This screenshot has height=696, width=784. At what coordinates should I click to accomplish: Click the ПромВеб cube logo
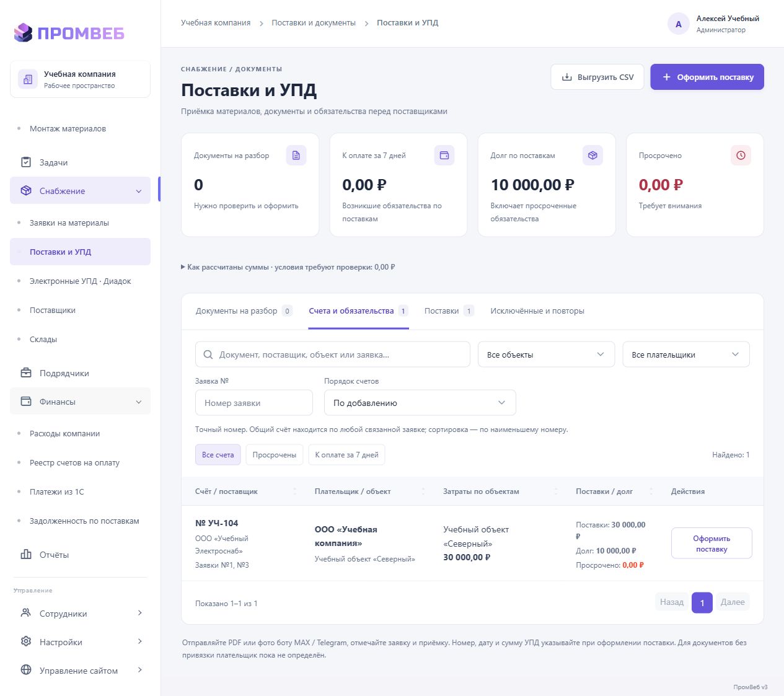coord(23,32)
